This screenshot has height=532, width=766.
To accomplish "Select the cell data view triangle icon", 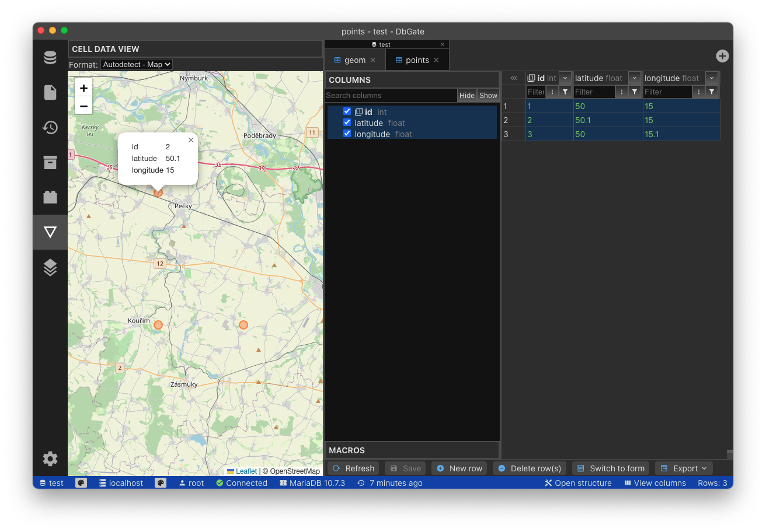I will point(50,232).
